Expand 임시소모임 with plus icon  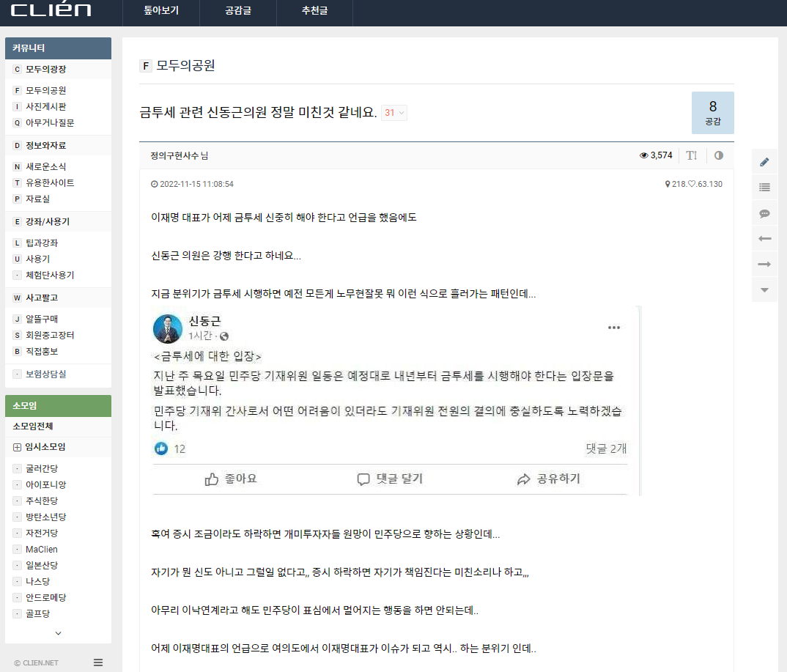[x=17, y=447]
